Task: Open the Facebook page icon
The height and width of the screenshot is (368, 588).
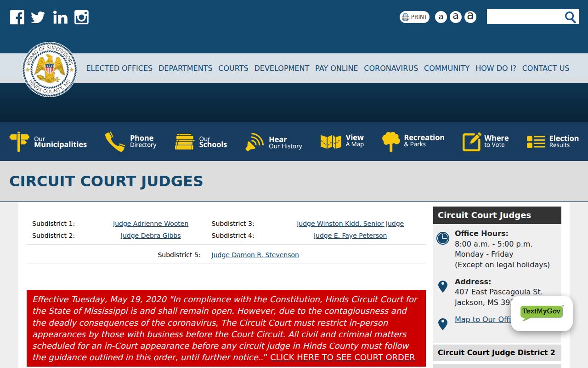Action: 17,17
